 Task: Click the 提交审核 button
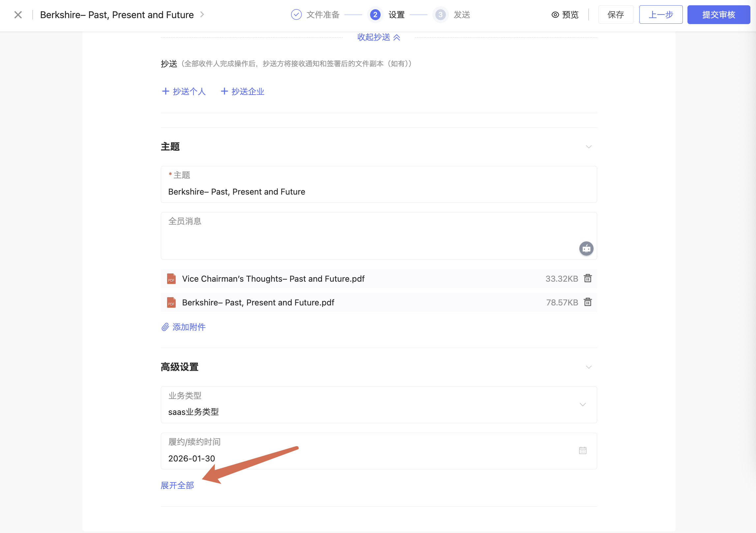pyautogui.click(x=718, y=15)
